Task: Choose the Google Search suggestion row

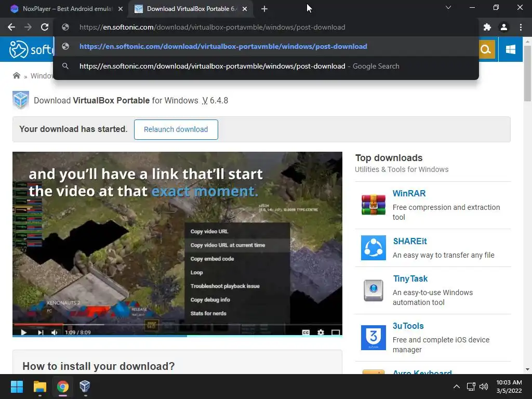Action: pyautogui.click(x=266, y=66)
